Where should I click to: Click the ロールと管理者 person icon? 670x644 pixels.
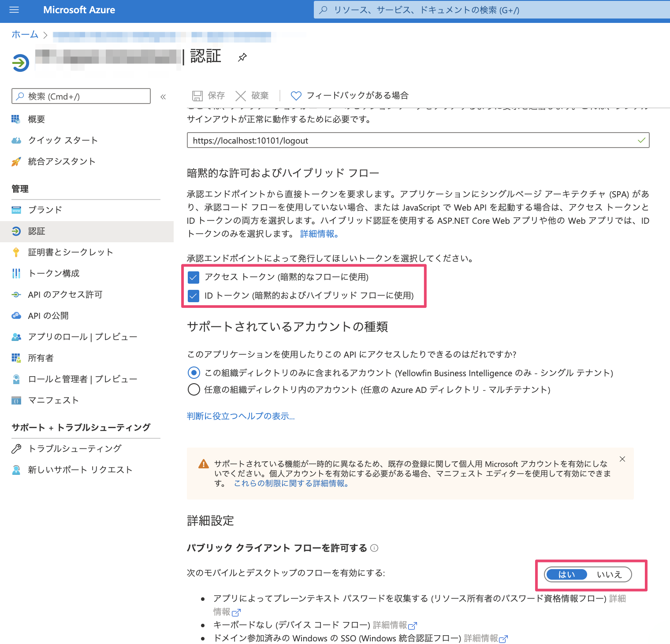[x=16, y=379]
